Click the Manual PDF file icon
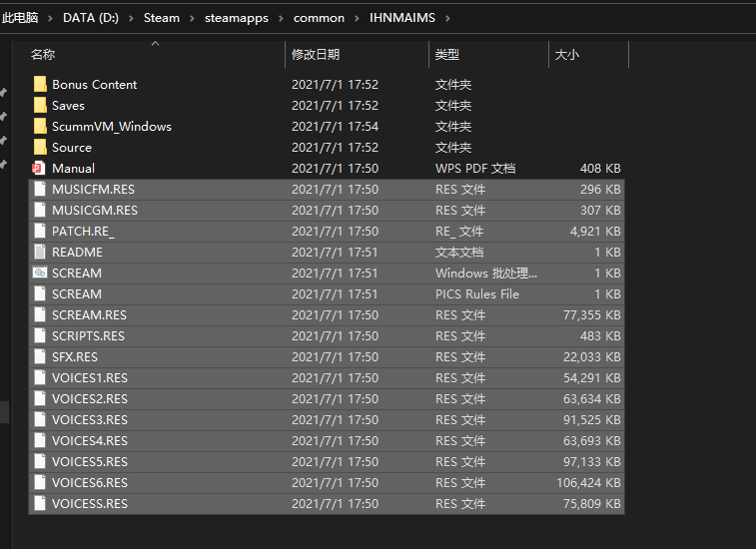Screen dimensions: 756x549 [x=39, y=169]
